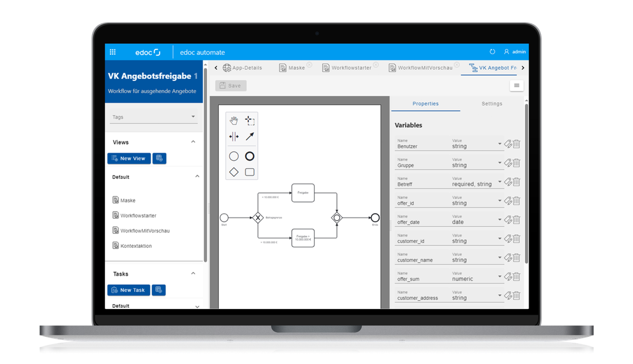The height and width of the screenshot is (364, 633).
Task: Open the apps grid menu icon
Action: click(x=113, y=52)
